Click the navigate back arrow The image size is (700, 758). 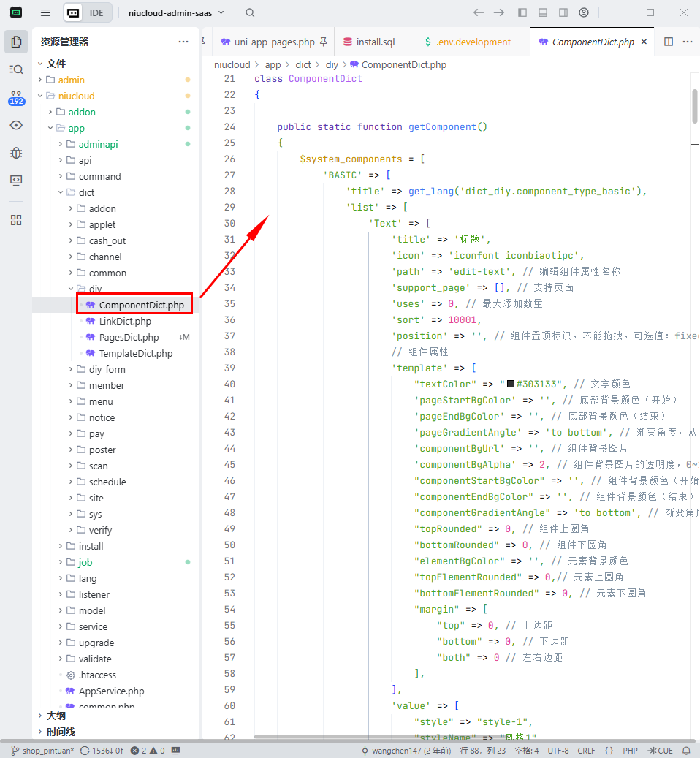pyautogui.click(x=479, y=12)
